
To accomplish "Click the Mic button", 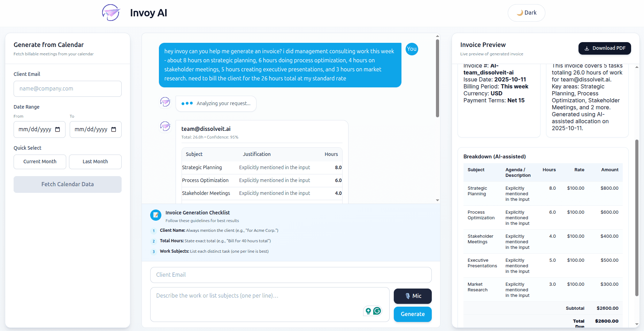I will (413, 296).
